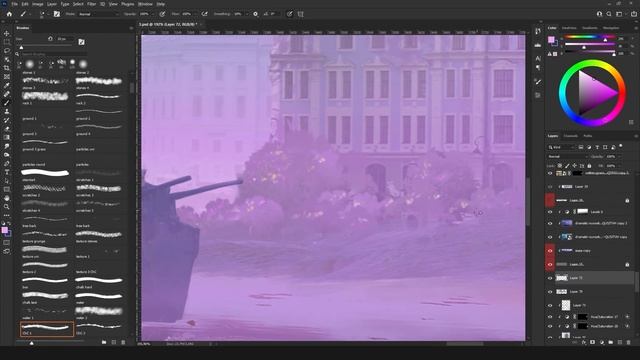The width and height of the screenshot is (640, 360).
Task: Open the layer filter Kind dropdown
Action: [561, 147]
